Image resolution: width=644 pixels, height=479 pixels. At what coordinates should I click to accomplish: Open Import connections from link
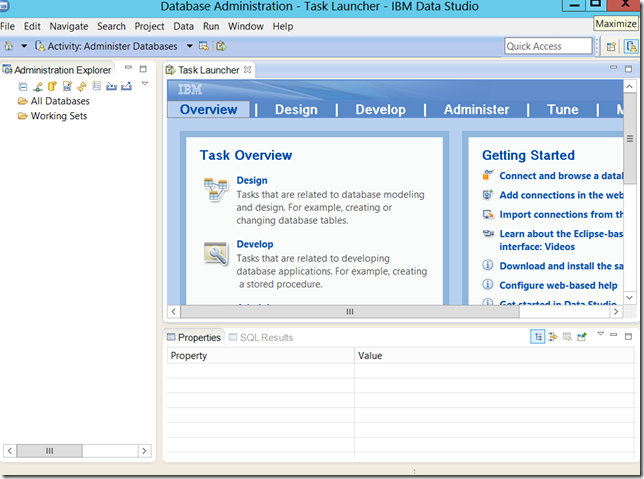click(561, 214)
